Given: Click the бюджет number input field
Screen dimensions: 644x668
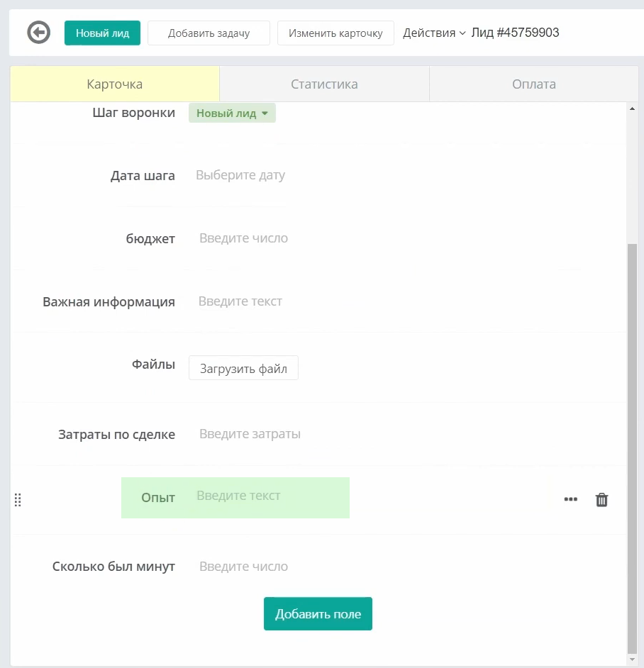Looking at the screenshot, I should 243,238.
